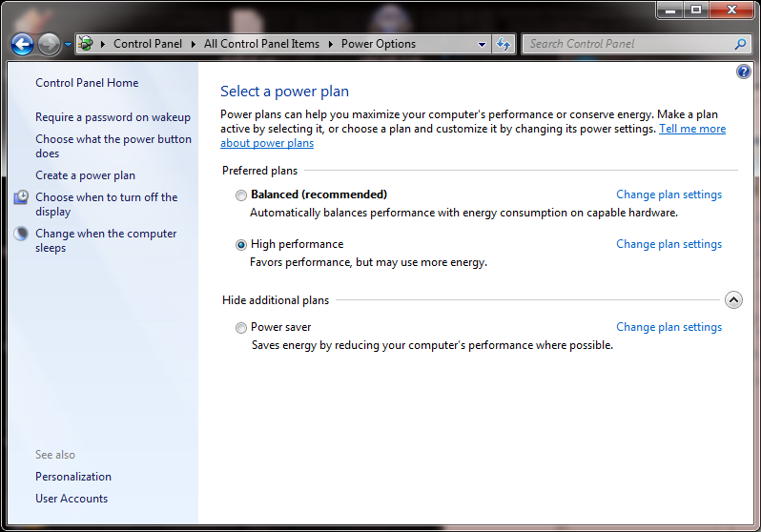Open the recent pages dropdown next to Forward
The height and width of the screenshot is (532, 761).
[68, 45]
